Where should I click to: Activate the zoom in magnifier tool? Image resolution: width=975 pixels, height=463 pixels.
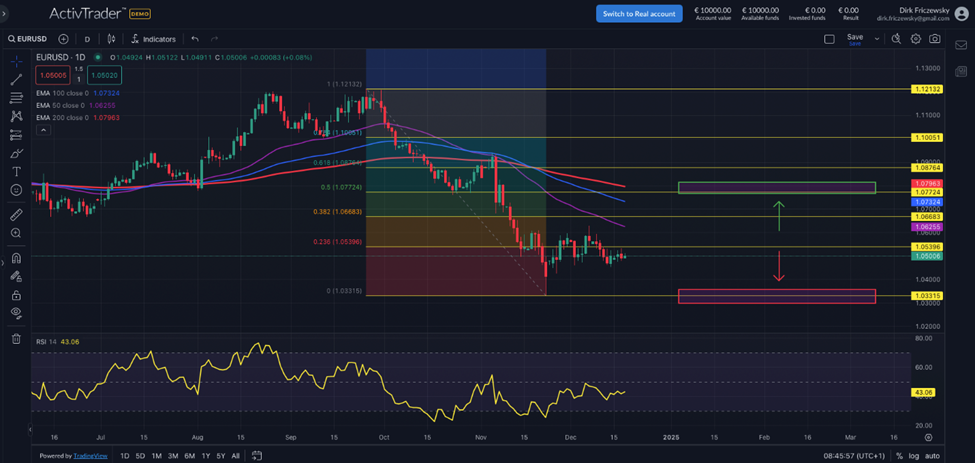click(16, 233)
